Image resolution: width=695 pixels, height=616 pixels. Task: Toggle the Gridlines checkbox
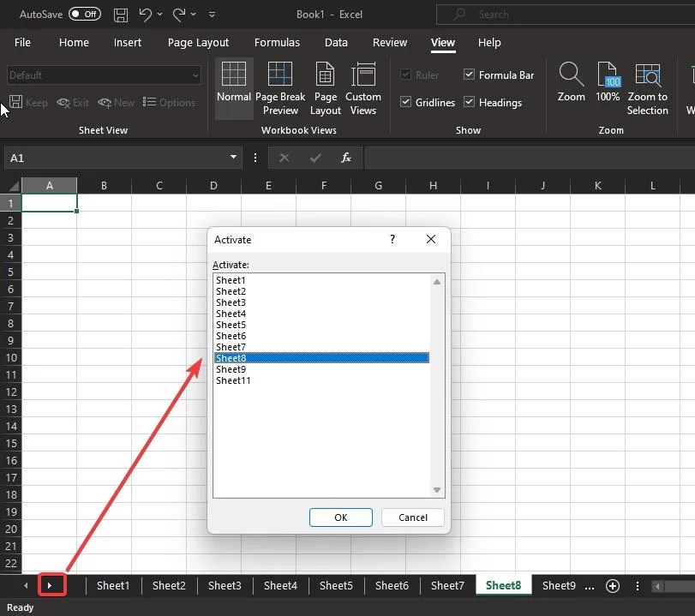pos(405,102)
